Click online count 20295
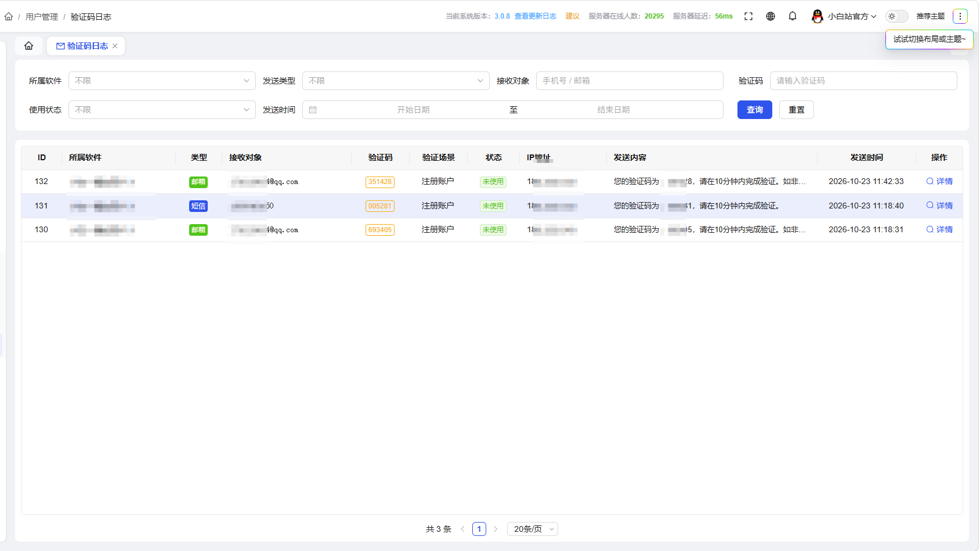Image resolution: width=980 pixels, height=551 pixels. coord(654,16)
